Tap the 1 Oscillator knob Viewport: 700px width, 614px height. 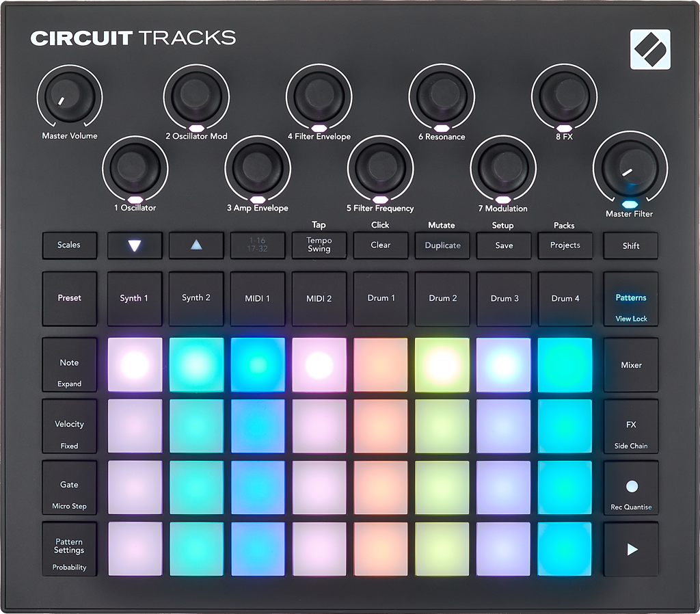click(135, 166)
